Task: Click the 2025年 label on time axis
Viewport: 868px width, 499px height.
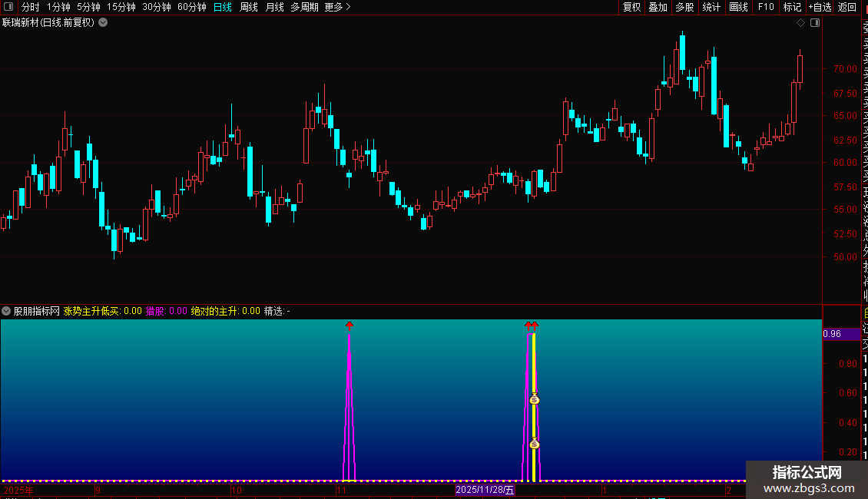Action: click(18, 490)
